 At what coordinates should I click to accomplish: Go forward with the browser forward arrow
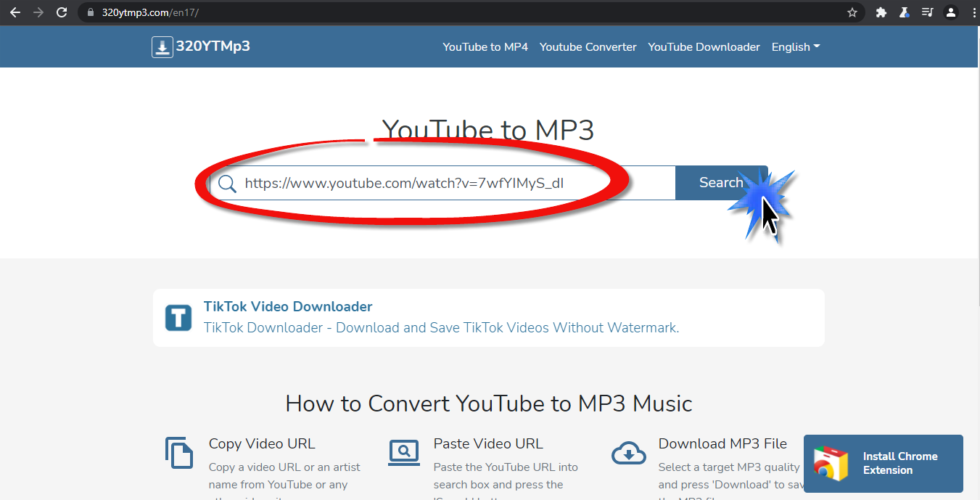[x=38, y=12]
